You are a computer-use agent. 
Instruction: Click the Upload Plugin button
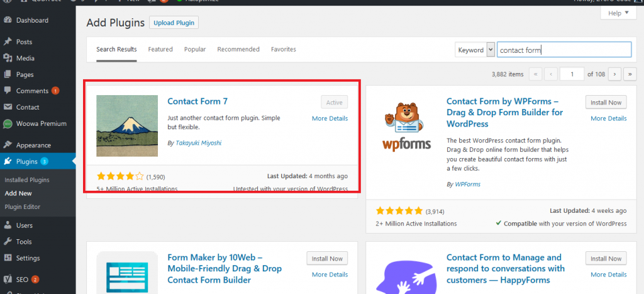174,23
